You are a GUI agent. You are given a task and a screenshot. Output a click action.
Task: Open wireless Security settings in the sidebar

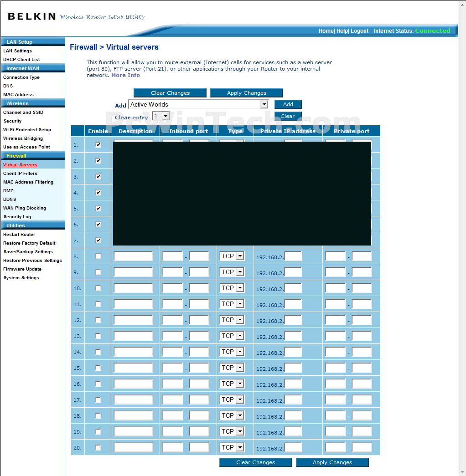pos(12,121)
